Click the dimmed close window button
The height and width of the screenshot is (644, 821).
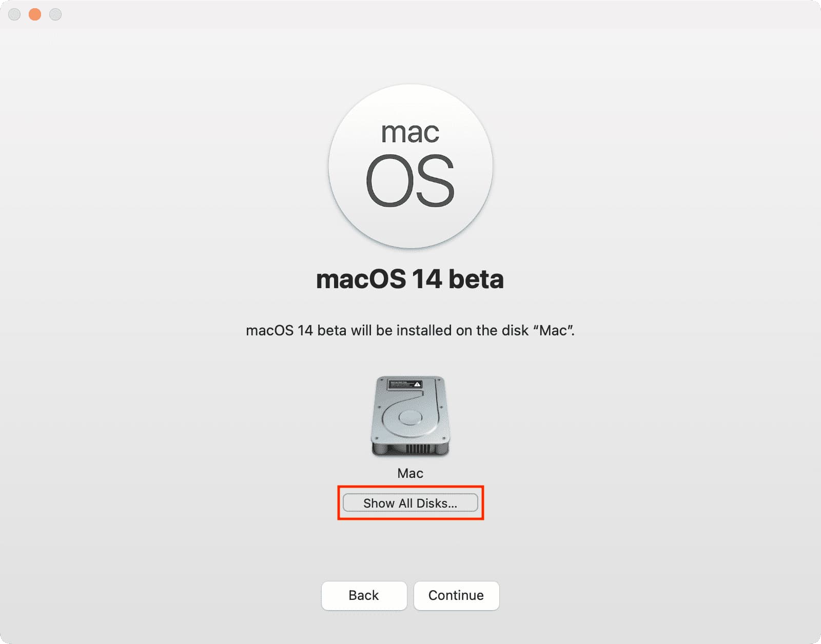14,14
